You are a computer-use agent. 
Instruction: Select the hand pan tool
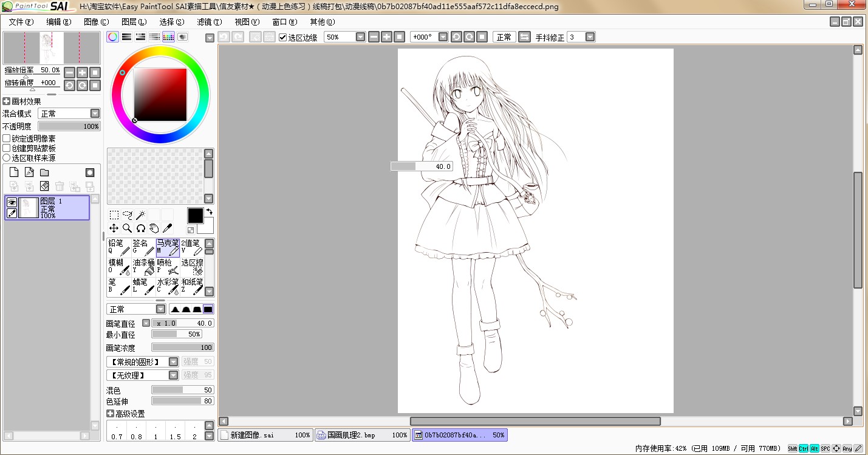click(x=154, y=228)
